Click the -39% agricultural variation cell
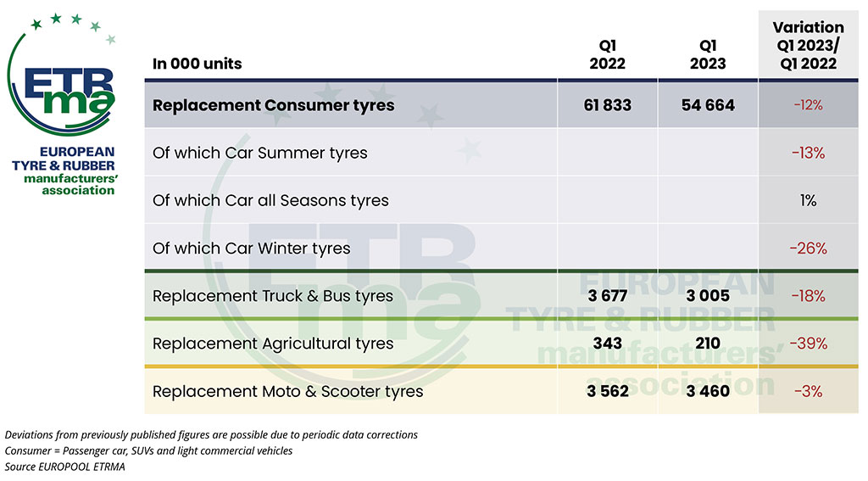The height and width of the screenshot is (481, 868). click(808, 344)
